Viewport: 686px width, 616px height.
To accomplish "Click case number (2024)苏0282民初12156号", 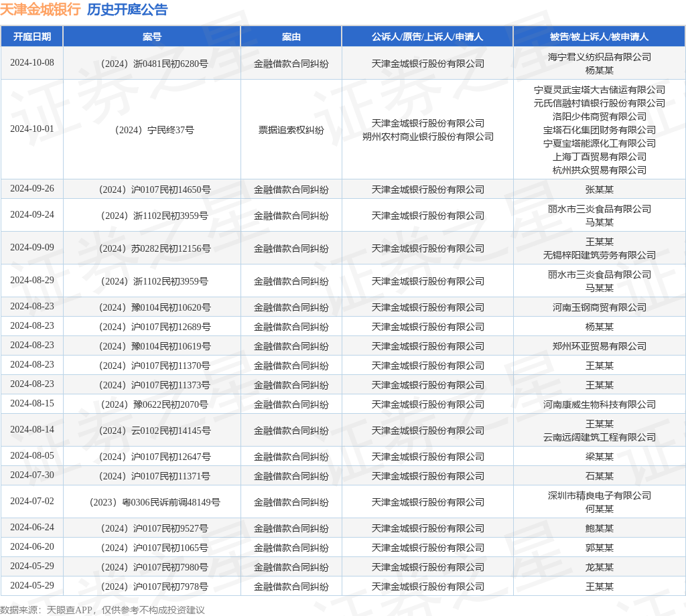I will click(x=155, y=249).
